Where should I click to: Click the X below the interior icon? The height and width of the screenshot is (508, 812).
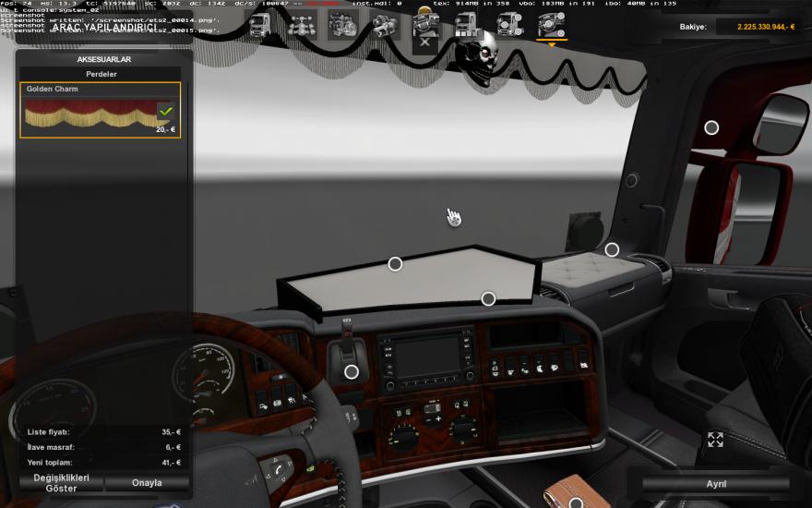click(425, 42)
